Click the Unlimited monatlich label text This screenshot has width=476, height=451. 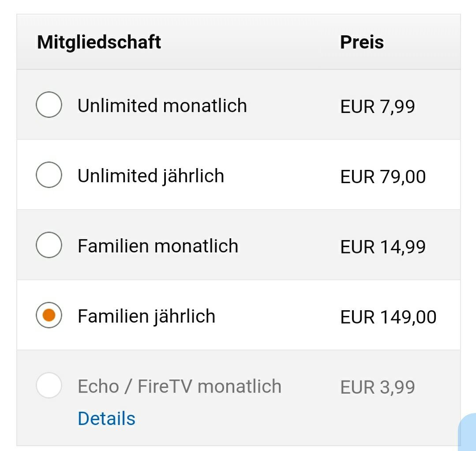click(162, 105)
